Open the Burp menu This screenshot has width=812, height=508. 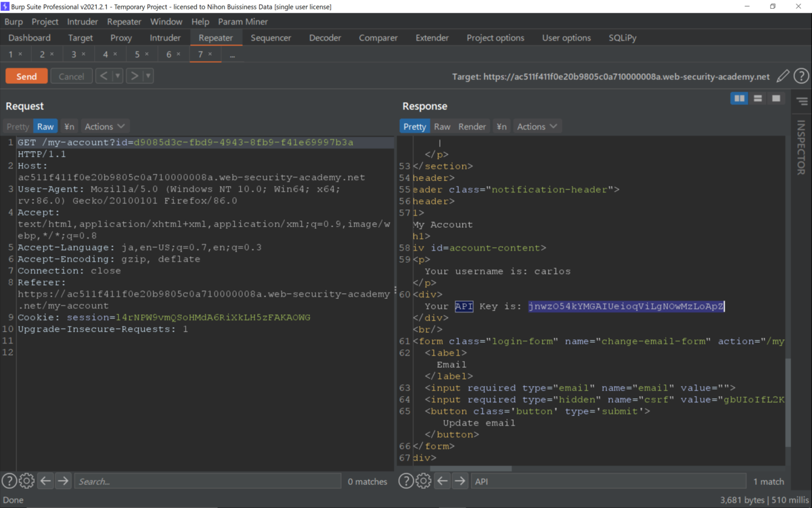(x=14, y=22)
